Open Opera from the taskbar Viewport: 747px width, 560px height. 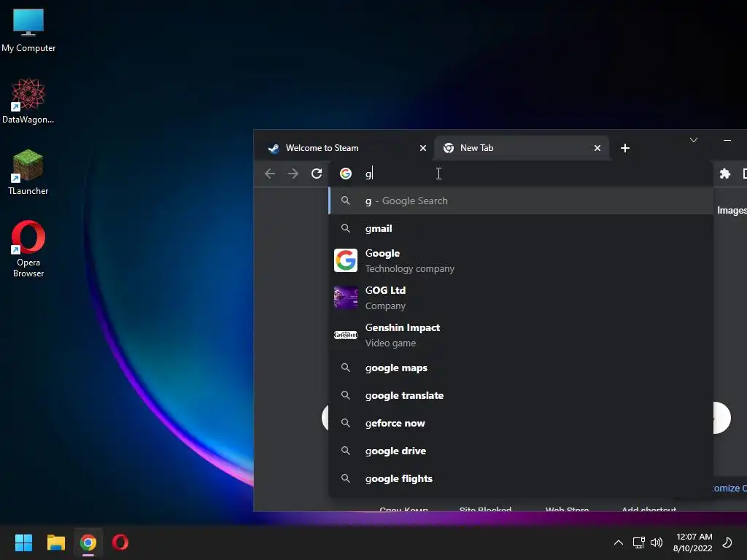(x=120, y=542)
